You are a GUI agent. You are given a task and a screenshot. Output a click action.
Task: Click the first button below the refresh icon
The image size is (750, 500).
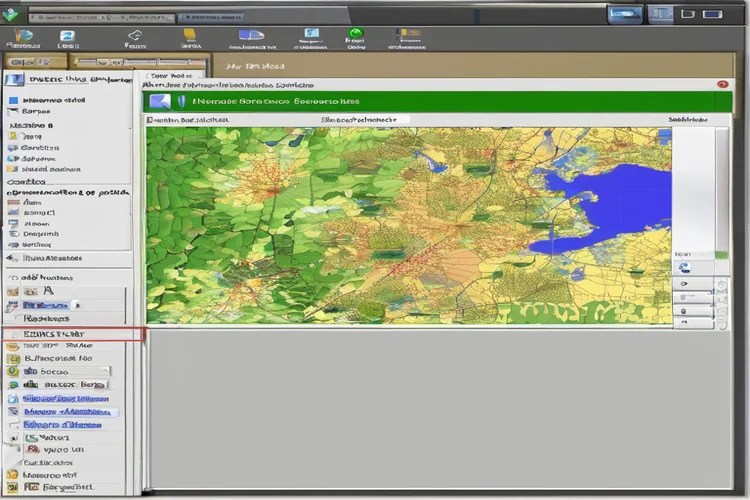[693, 284]
